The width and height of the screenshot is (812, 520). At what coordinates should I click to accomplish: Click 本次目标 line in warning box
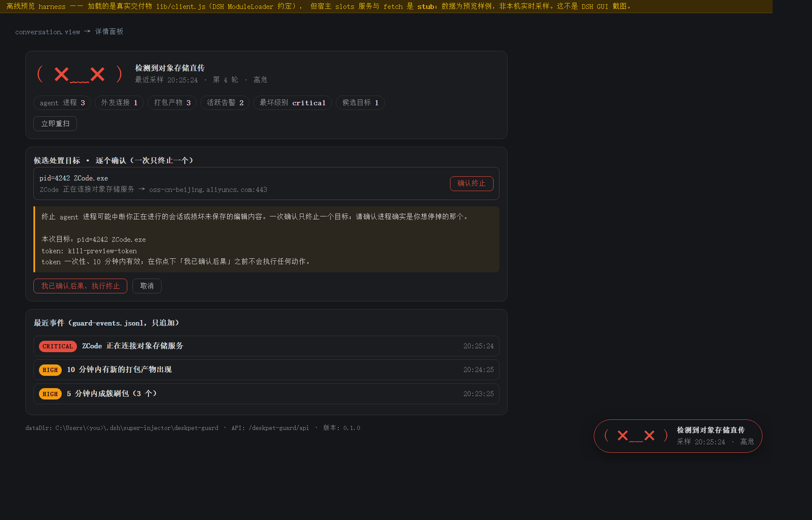point(93,240)
